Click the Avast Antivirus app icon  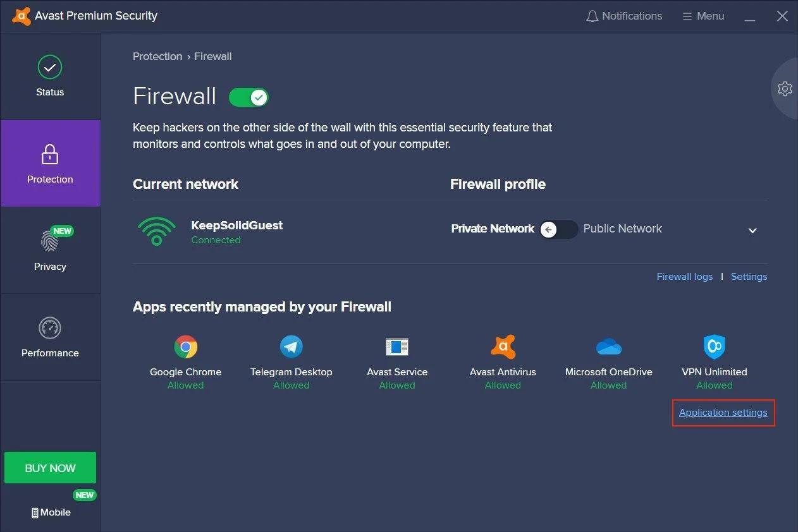tap(503, 347)
